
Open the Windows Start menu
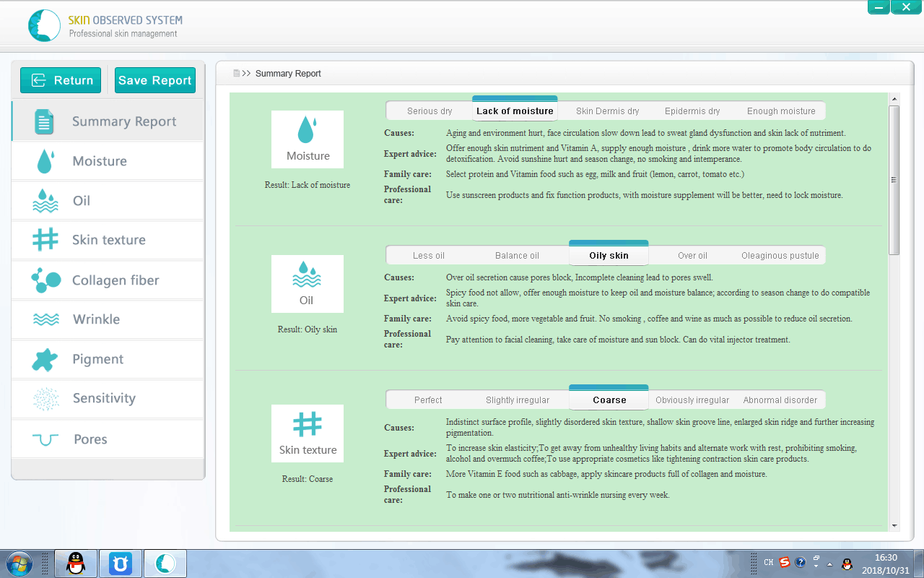pyautogui.click(x=19, y=563)
